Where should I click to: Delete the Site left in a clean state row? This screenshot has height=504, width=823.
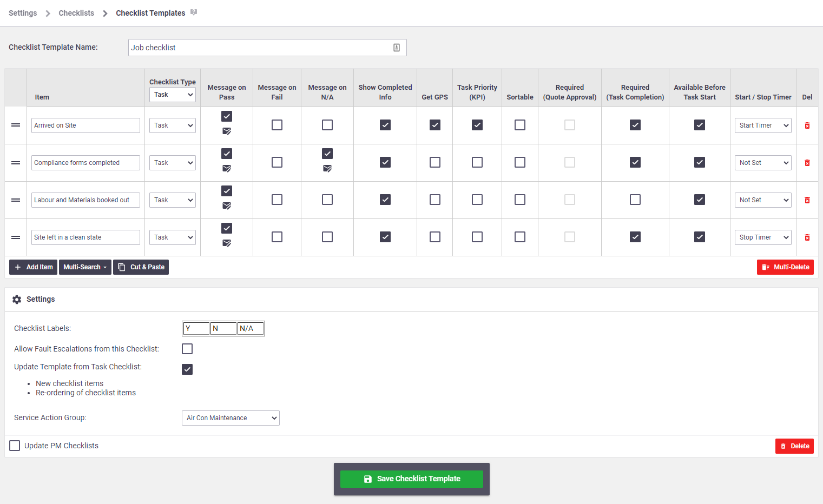pyautogui.click(x=807, y=237)
